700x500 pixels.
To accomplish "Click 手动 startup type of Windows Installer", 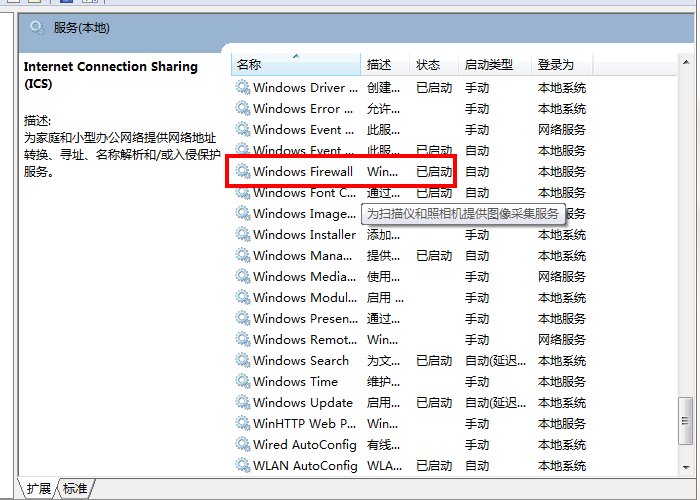I will (477, 234).
